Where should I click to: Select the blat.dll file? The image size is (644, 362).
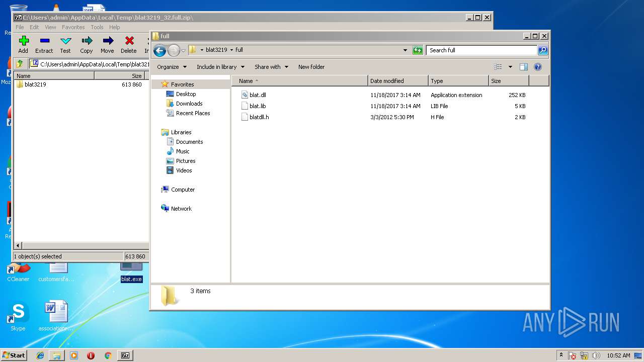pos(258,95)
